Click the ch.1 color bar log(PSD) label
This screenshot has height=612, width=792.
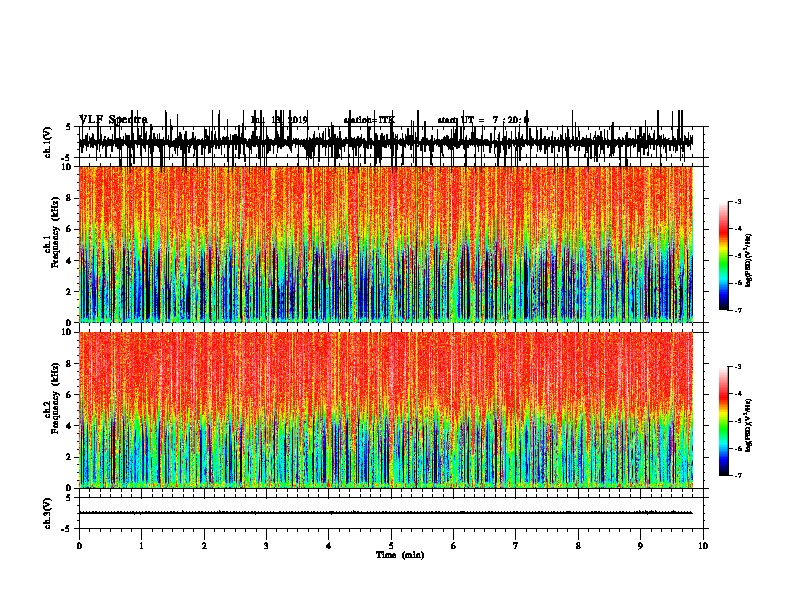[x=748, y=261]
